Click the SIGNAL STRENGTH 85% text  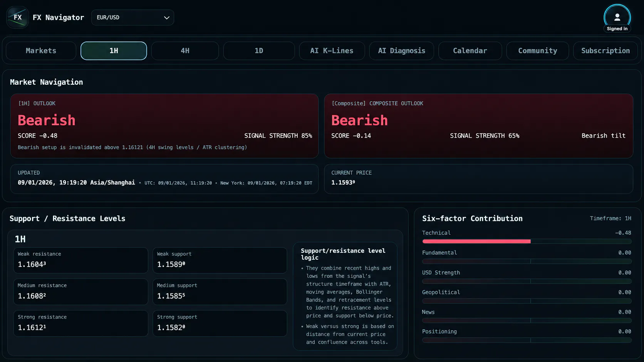point(278,136)
